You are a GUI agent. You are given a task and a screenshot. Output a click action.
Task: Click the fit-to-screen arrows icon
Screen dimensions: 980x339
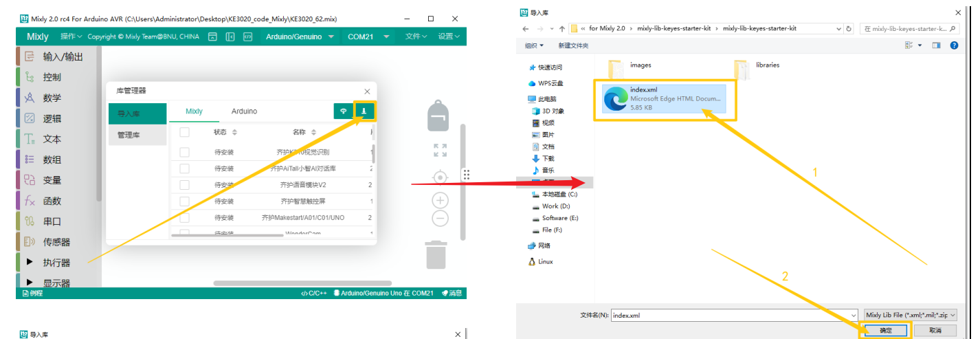(440, 150)
